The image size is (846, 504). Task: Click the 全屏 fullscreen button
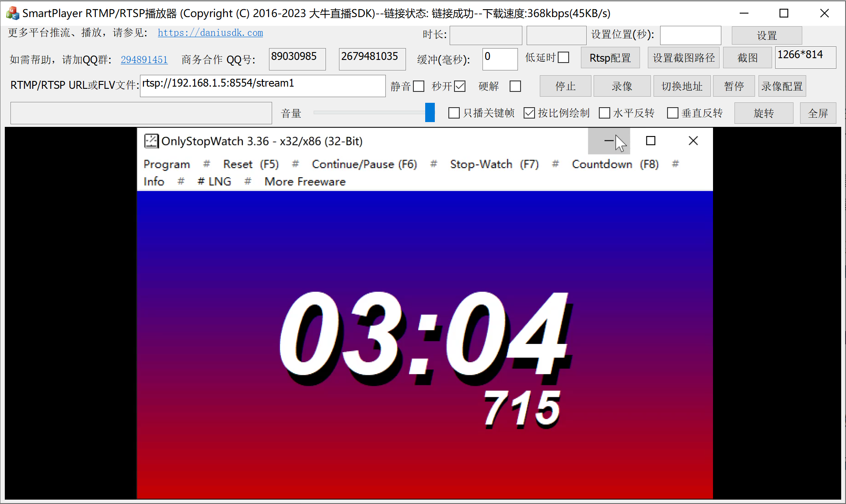(x=818, y=113)
